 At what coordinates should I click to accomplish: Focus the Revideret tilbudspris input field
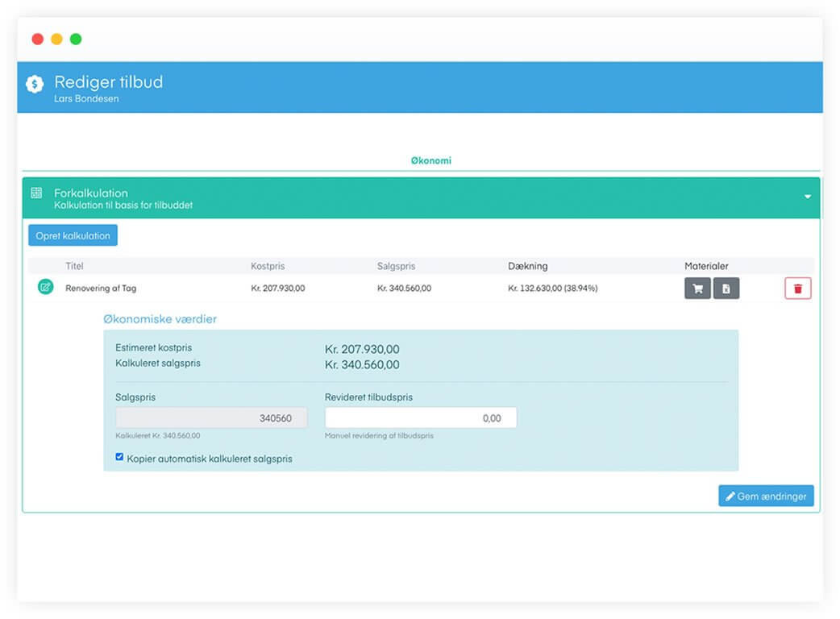[x=420, y=418]
